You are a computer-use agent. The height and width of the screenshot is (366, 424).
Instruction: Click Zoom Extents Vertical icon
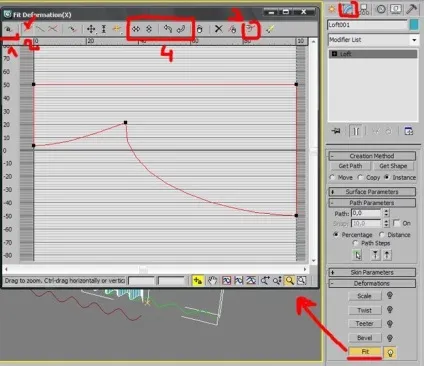[x=251, y=281]
